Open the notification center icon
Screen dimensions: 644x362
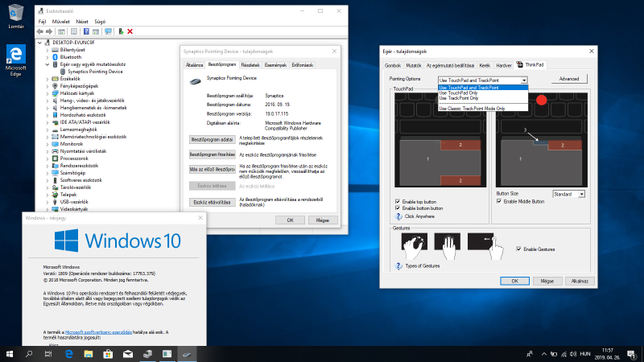click(631, 354)
